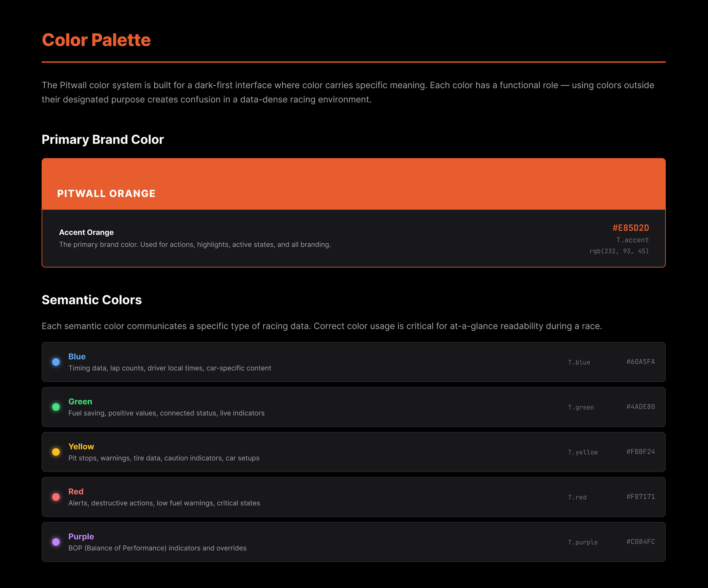Click the Accent Orange title
The image size is (708, 588).
click(86, 232)
